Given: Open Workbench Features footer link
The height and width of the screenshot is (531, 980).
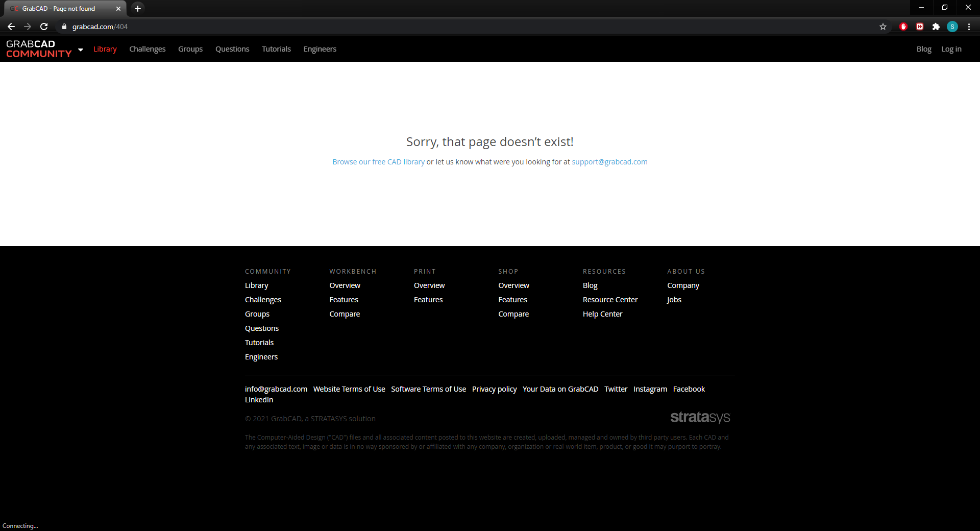Looking at the screenshot, I should [x=344, y=300].
